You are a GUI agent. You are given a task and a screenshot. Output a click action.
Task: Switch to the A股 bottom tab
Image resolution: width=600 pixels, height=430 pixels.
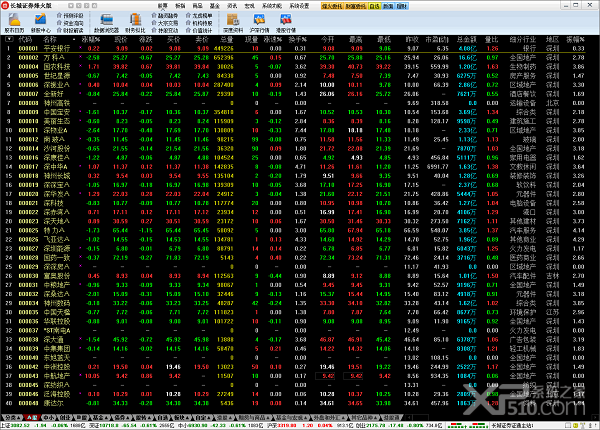[x=31, y=417]
